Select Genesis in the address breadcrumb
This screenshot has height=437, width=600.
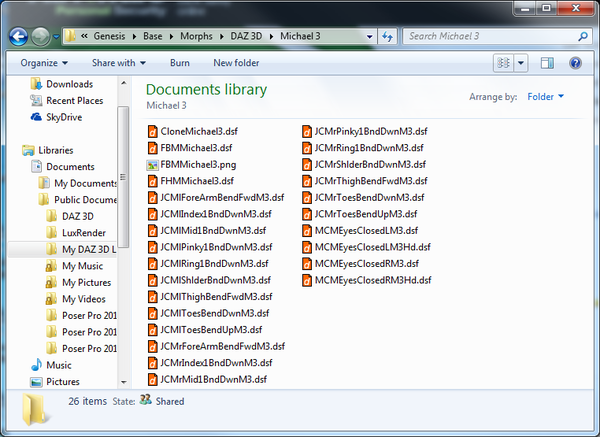point(109,36)
